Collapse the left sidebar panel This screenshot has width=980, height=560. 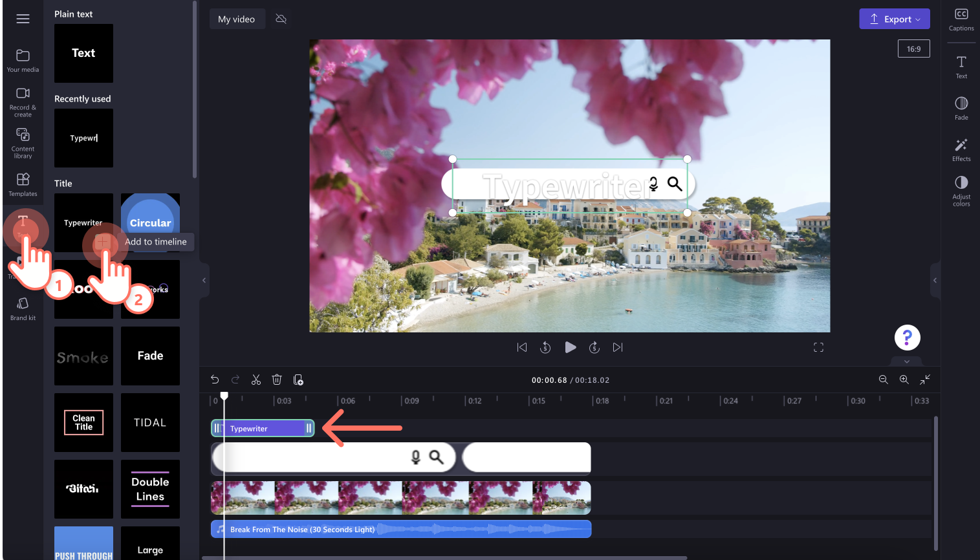tap(204, 280)
